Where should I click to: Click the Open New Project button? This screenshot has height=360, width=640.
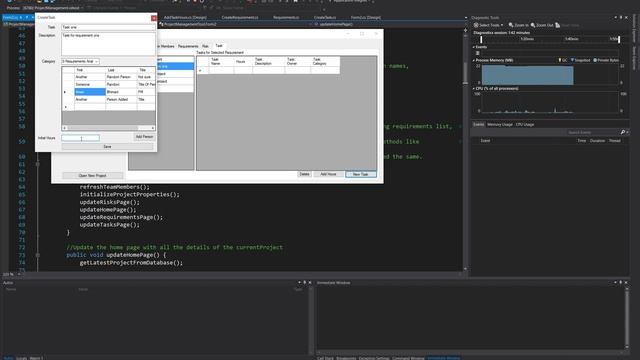click(x=92, y=176)
